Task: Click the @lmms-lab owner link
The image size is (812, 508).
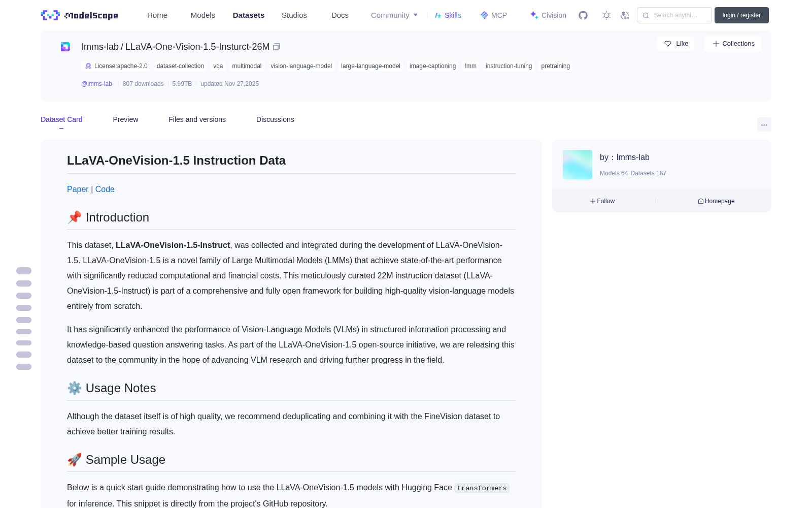Action: click(96, 84)
